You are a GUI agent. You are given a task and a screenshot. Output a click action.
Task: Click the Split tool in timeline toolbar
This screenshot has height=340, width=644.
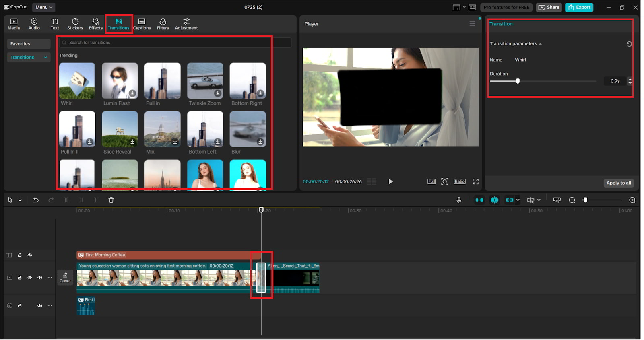pyautogui.click(x=66, y=200)
